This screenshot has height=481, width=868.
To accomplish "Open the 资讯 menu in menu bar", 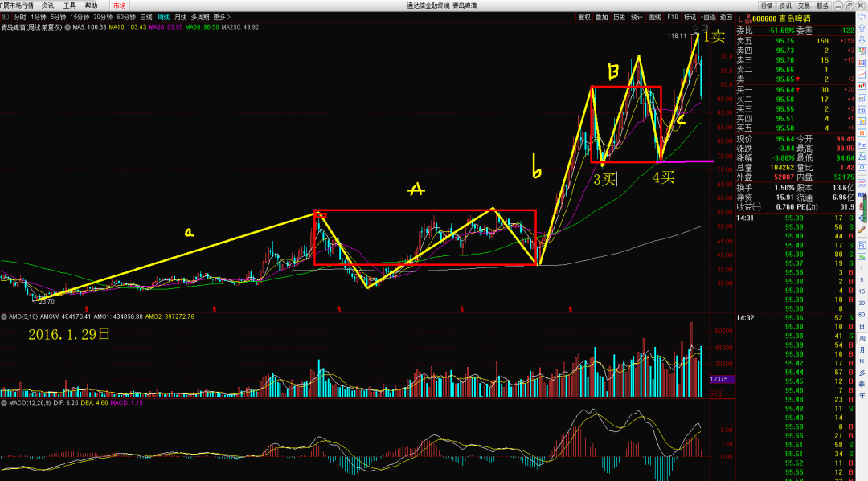I will [48, 6].
